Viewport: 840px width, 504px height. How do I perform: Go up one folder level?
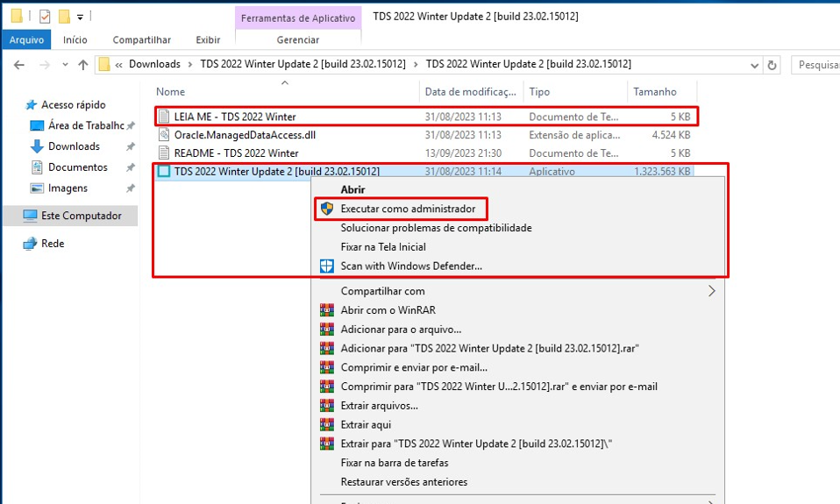coord(82,65)
